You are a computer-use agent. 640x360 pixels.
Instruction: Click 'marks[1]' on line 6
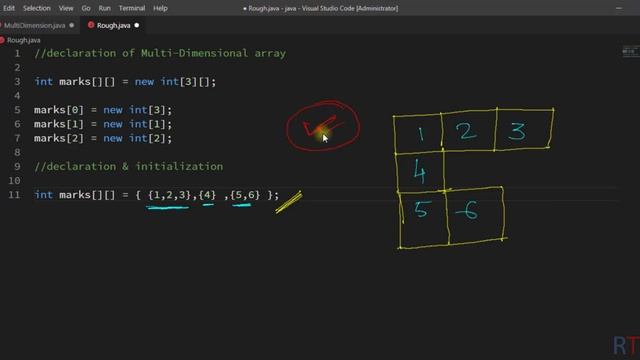tap(59, 124)
